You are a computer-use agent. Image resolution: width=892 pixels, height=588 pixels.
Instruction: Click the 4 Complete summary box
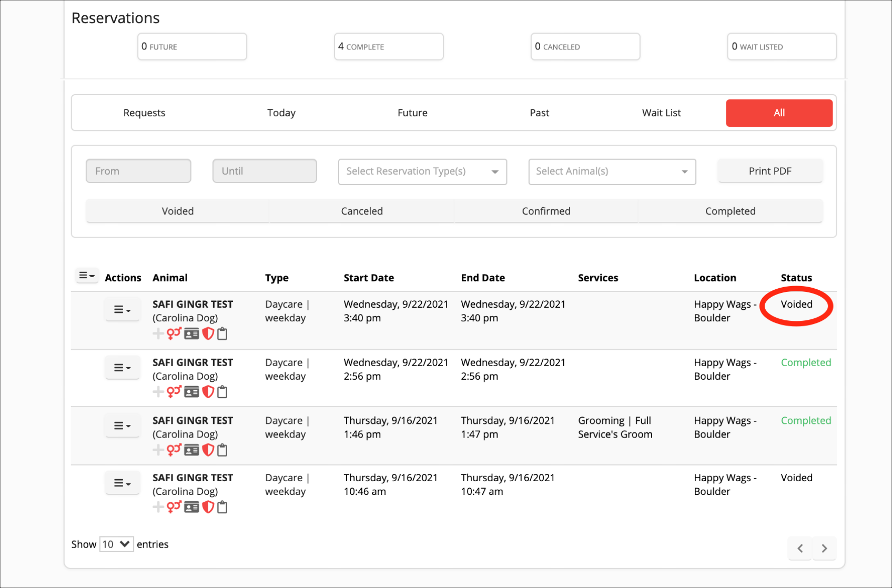click(389, 47)
